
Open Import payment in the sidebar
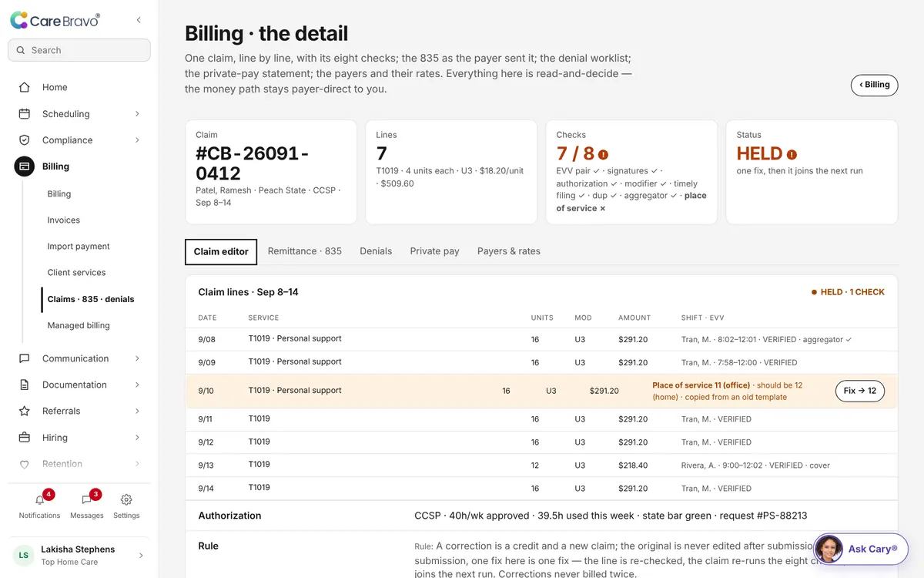[x=79, y=247]
